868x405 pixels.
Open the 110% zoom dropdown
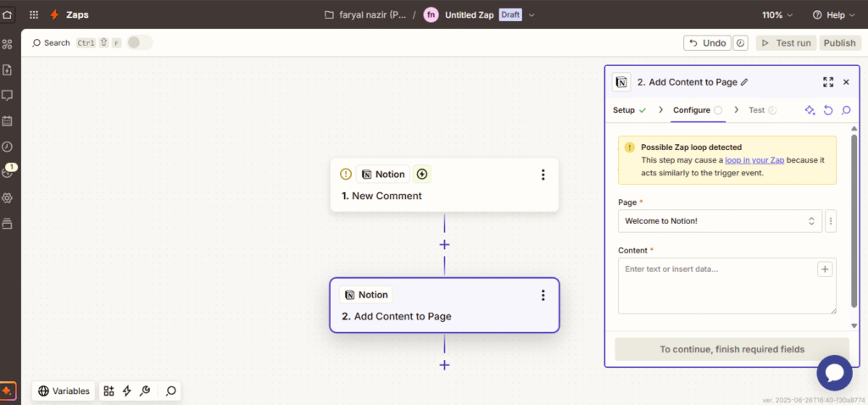click(x=777, y=15)
